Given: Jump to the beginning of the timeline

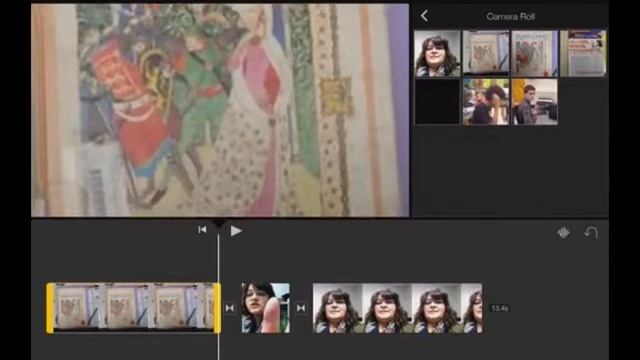Looking at the screenshot, I should (x=202, y=230).
